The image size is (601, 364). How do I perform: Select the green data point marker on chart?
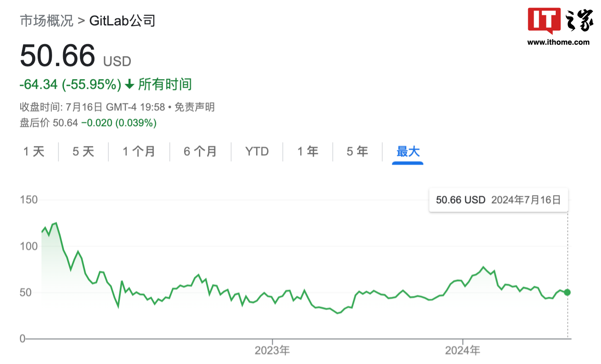pyautogui.click(x=567, y=292)
